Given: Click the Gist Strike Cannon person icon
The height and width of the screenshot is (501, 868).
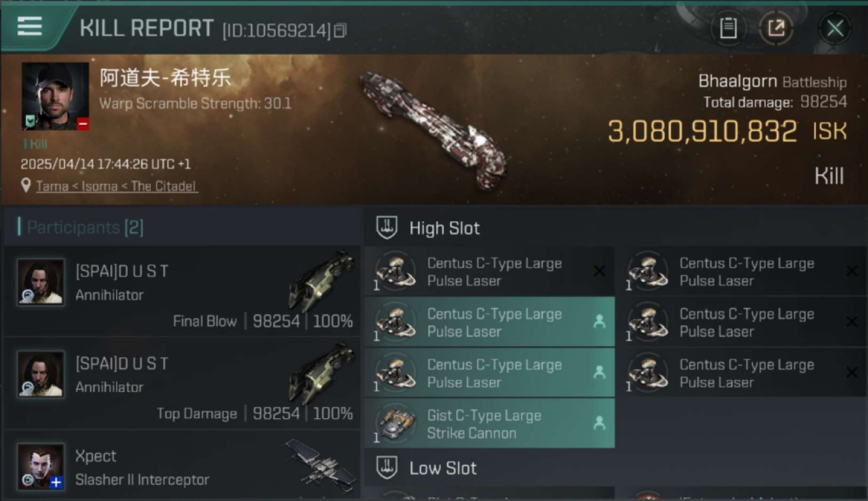Looking at the screenshot, I should (x=599, y=423).
